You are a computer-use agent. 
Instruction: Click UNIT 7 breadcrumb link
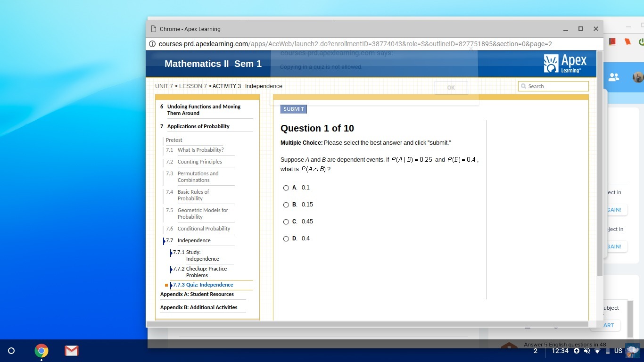point(164,86)
